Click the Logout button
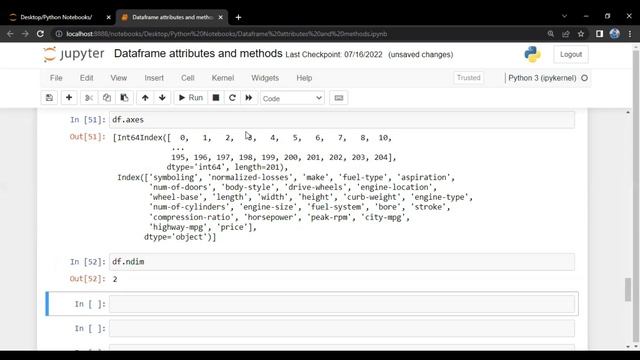This screenshot has width=640, height=360. [571, 54]
